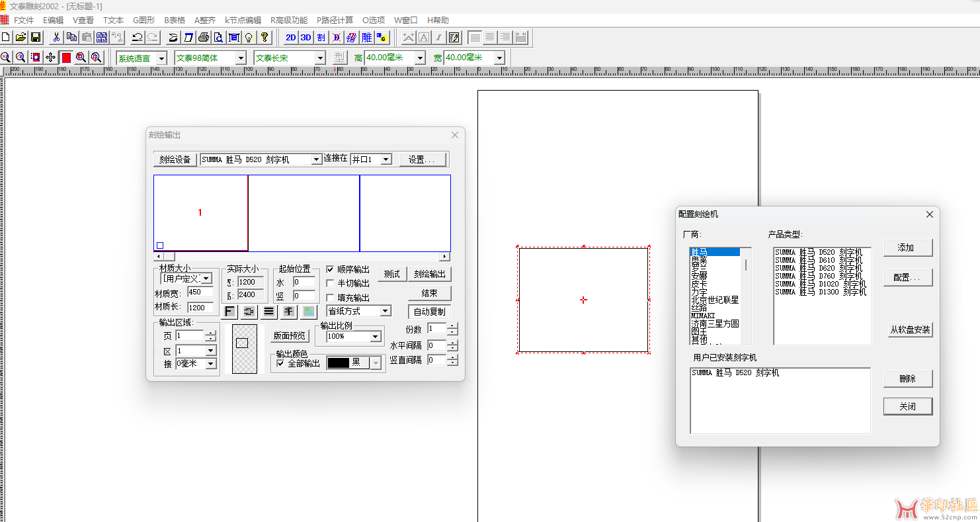Switch to 3D mode icon
Viewport: 980px width, 522px height.
[x=306, y=37]
